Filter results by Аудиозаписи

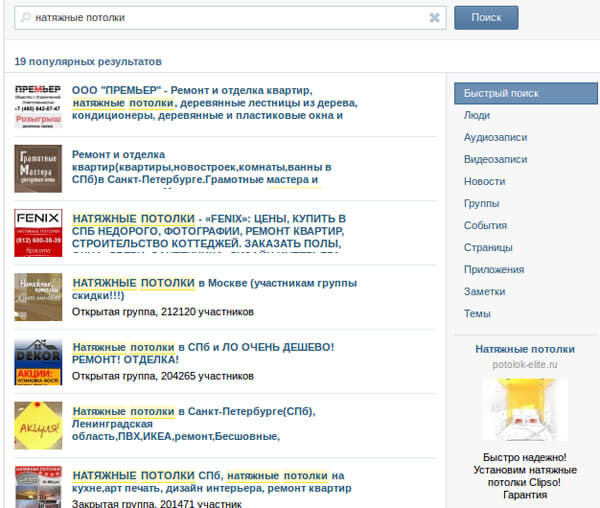pyautogui.click(x=496, y=137)
